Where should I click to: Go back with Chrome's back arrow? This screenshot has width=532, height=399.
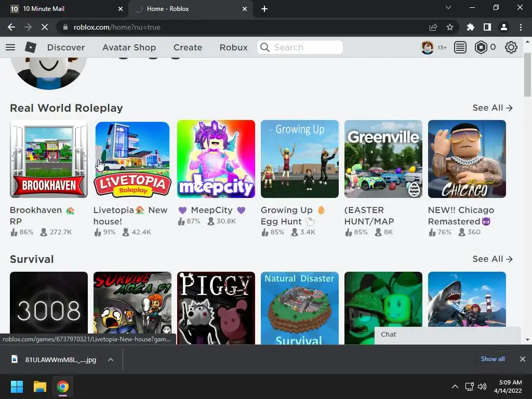pos(11,27)
